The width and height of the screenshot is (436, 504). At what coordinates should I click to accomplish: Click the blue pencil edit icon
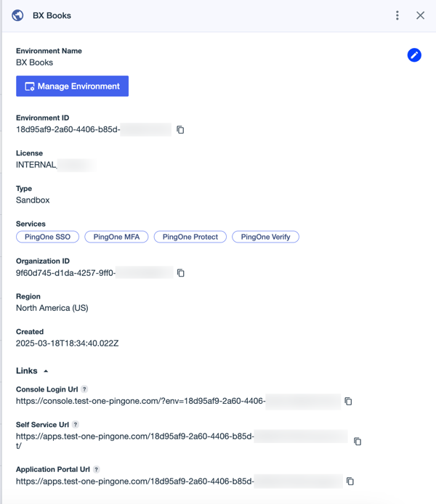pos(414,55)
